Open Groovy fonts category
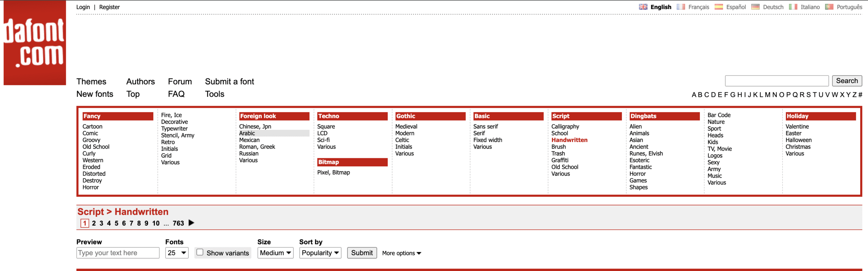The height and width of the screenshot is (271, 868). pyautogui.click(x=91, y=140)
